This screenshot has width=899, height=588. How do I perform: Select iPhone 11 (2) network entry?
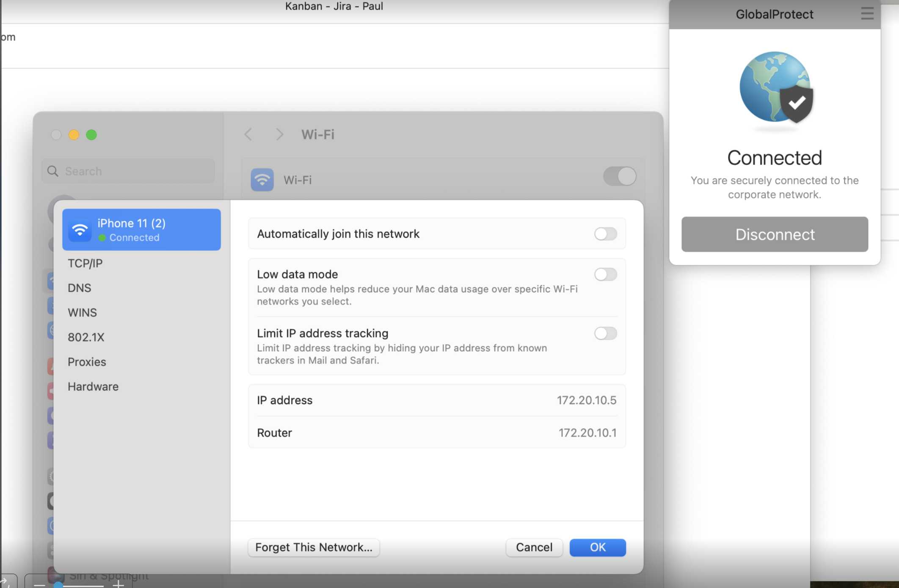(141, 230)
